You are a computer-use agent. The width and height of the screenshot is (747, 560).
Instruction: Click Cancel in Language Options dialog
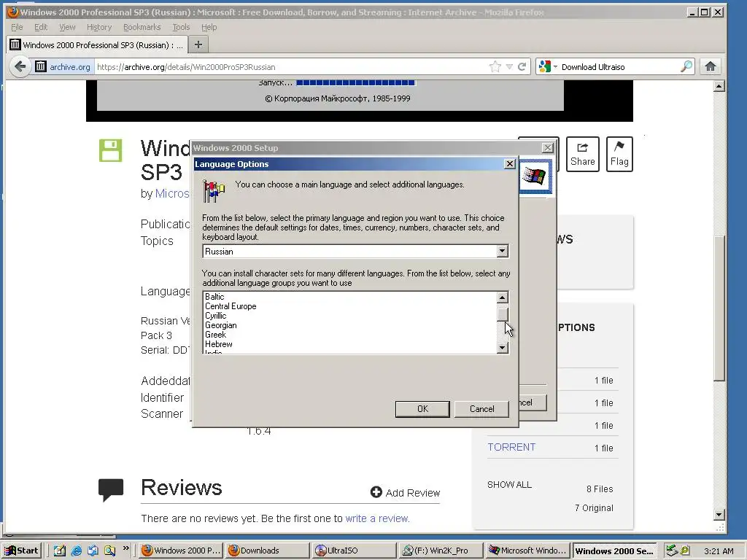pos(481,409)
